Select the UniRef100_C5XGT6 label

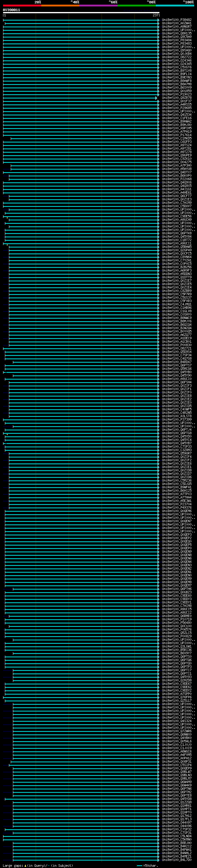[x=177, y=67]
